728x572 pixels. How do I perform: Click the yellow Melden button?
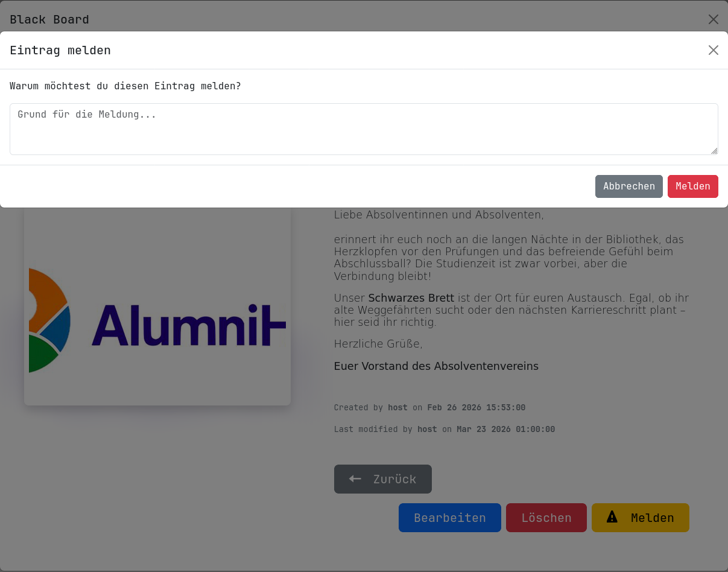coord(640,518)
